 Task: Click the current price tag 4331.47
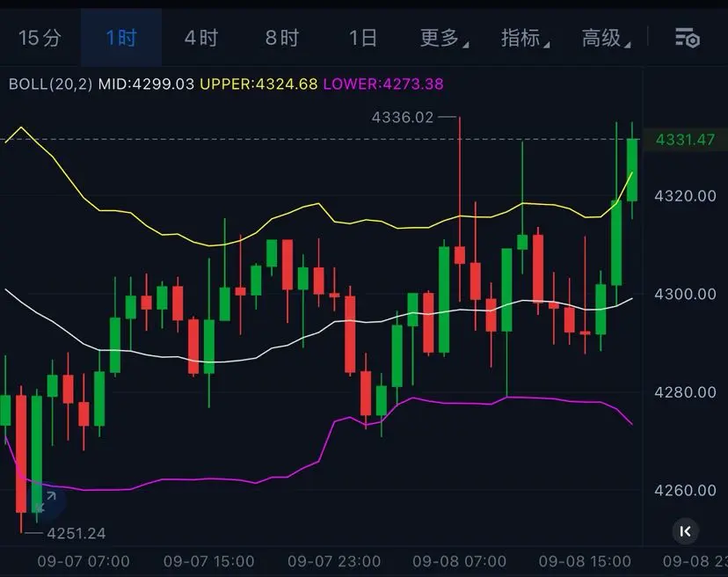pos(685,139)
